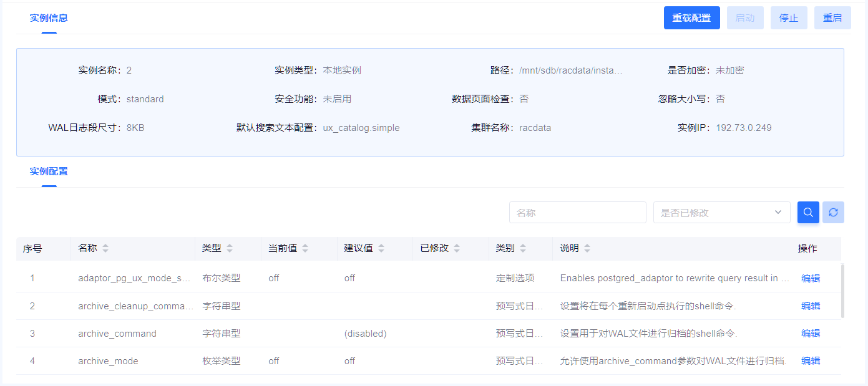Viewport: 868px width, 386px height.
Task: Sort by 当前值 column sort icon
Action: (305, 248)
